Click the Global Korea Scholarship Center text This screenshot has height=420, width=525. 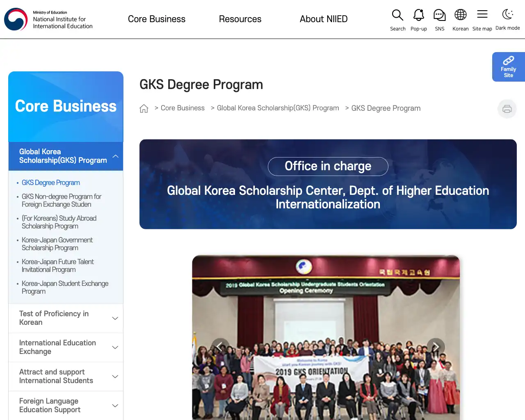pos(328,197)
